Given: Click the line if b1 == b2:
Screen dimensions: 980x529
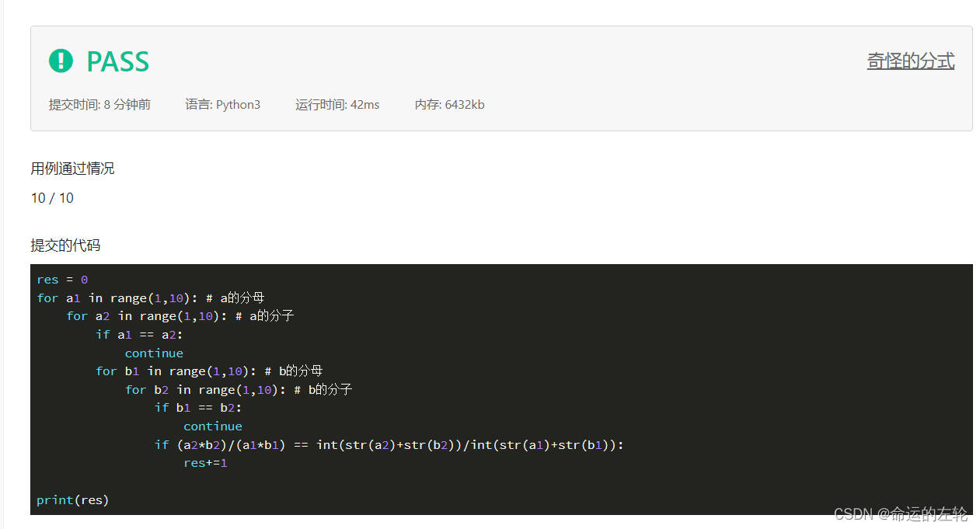Looking at the screenshot, I should [198, 407].
